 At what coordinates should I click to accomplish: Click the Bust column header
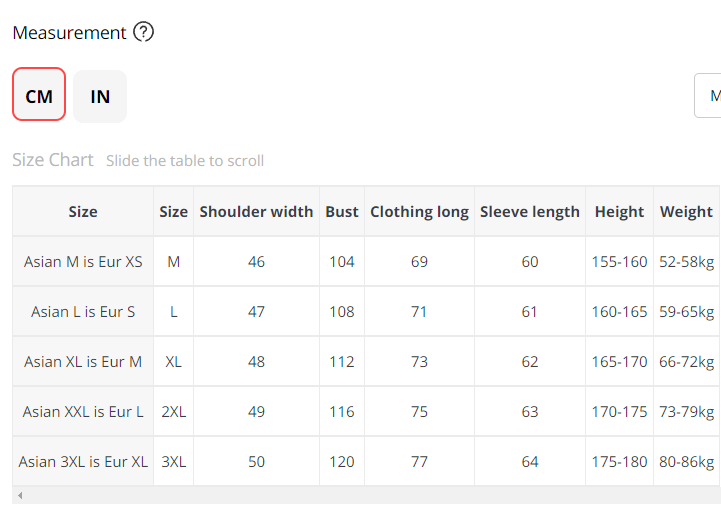point(342,211)
